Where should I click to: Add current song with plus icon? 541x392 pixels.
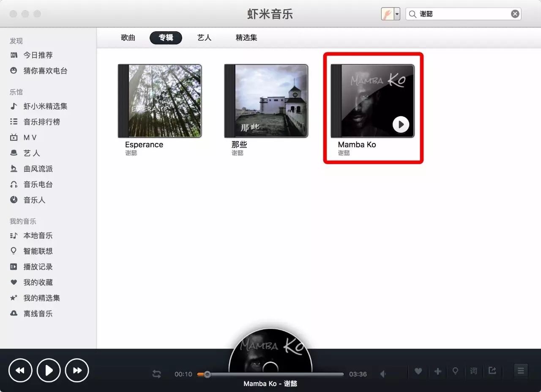coord(437,371)
